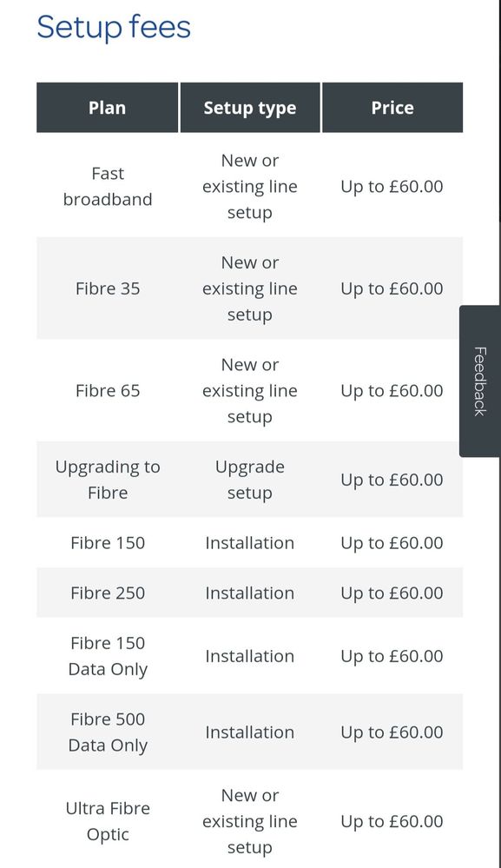This screenshot has width=501, height=868.
Task: Click the Fibre 150 Data Only cell
Action: tap(108, 656)
